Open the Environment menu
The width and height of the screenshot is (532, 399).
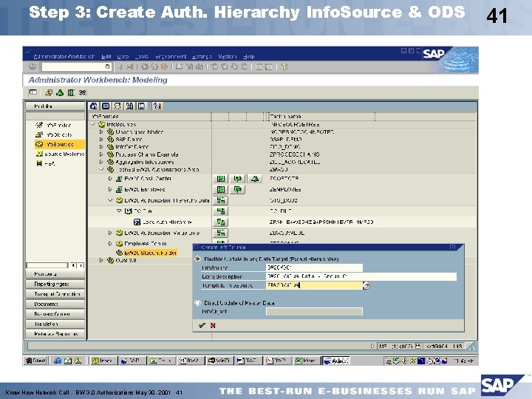click(171, 56)
